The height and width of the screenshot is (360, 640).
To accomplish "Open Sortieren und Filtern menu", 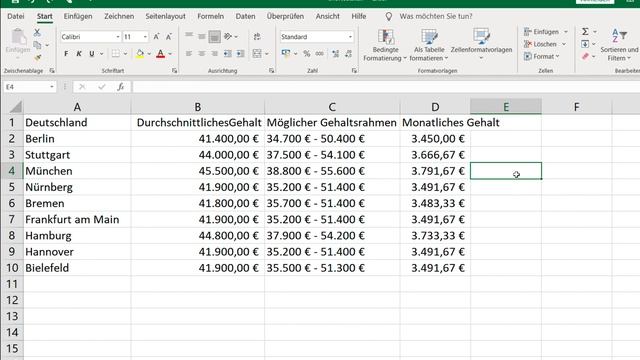I will 619,45.
